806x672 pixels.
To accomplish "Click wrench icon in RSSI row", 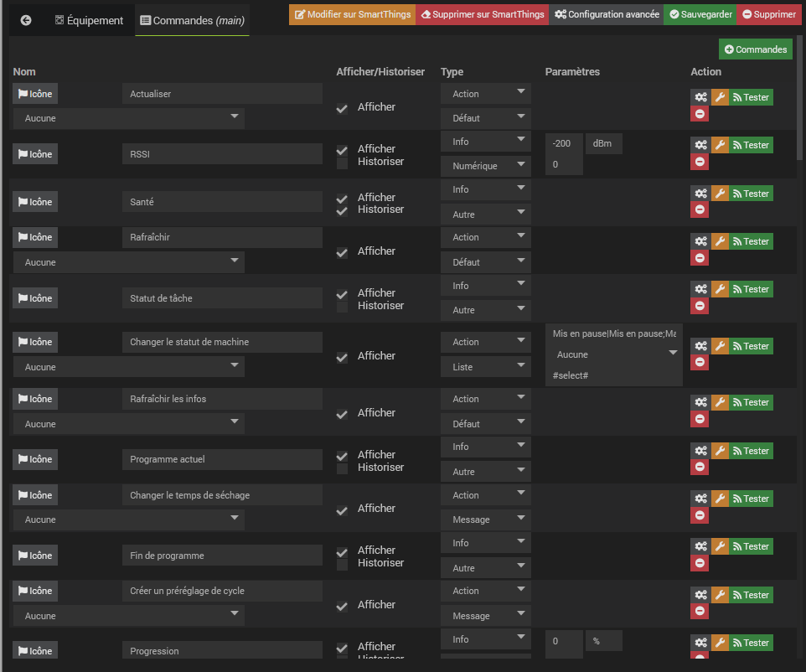I will [x=720, y=145].
